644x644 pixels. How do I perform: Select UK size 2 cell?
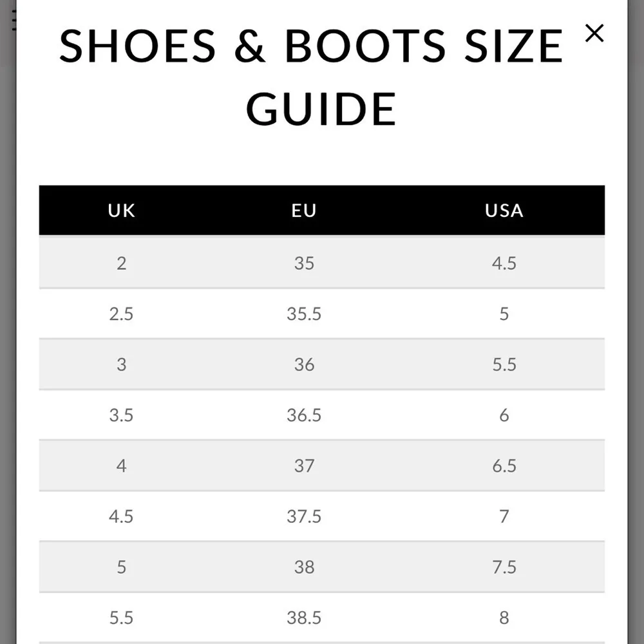(x=121, y=263)
